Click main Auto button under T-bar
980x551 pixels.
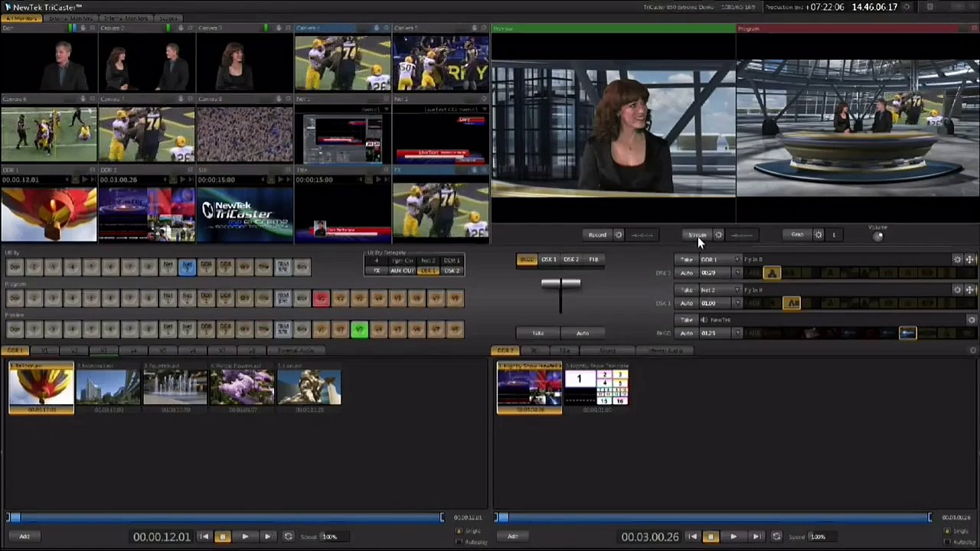pos(583,333)
